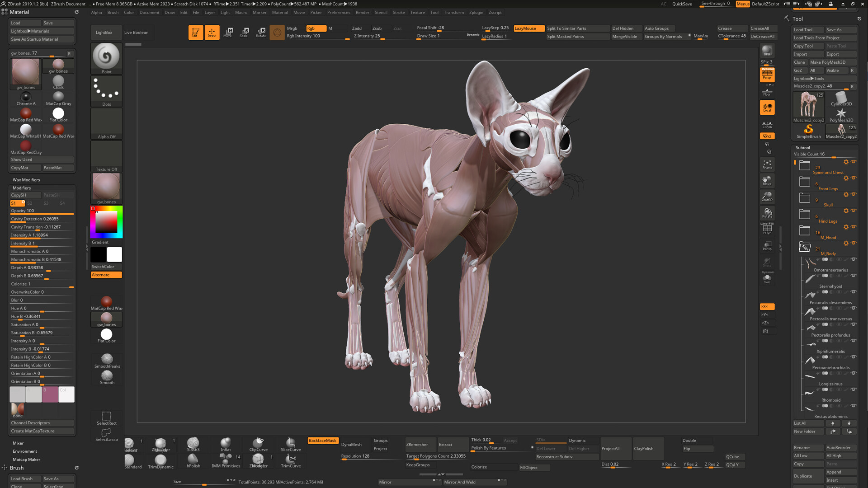Viewport: 868px width, 488px height.
Task: Click the right-shelf Rotate view icon
Action: 767,213
